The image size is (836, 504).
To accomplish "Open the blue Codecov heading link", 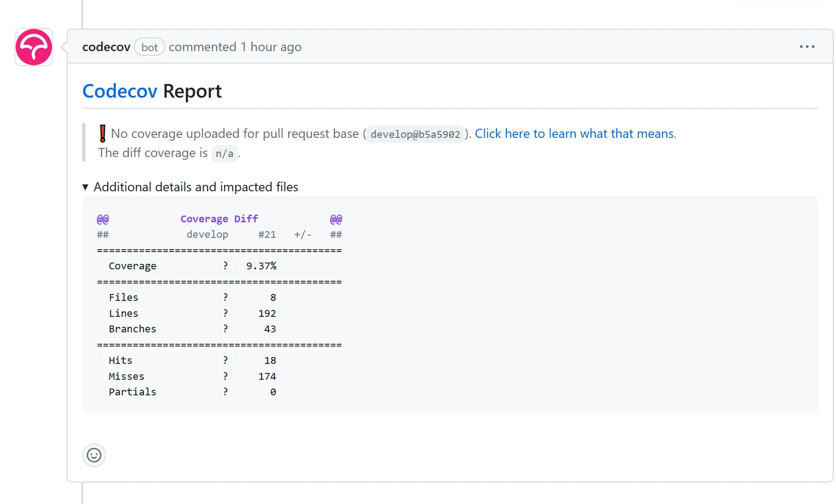I will coord(120,91).
